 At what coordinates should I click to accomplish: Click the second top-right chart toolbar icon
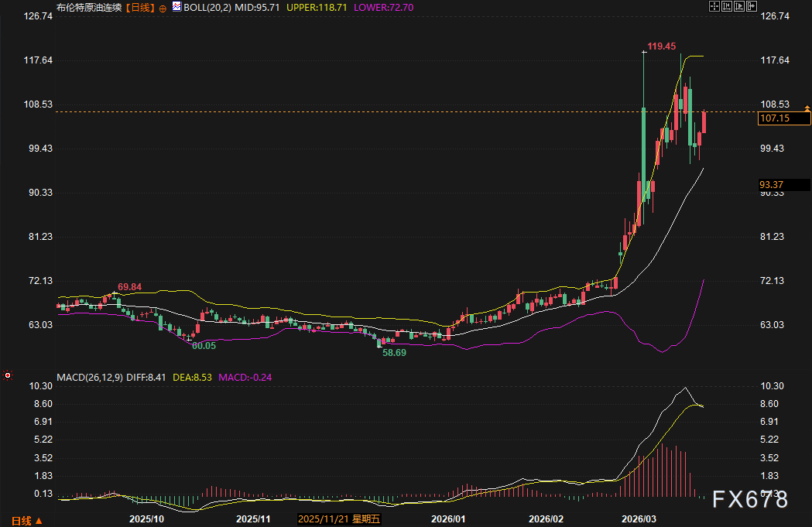coord(725,6)
